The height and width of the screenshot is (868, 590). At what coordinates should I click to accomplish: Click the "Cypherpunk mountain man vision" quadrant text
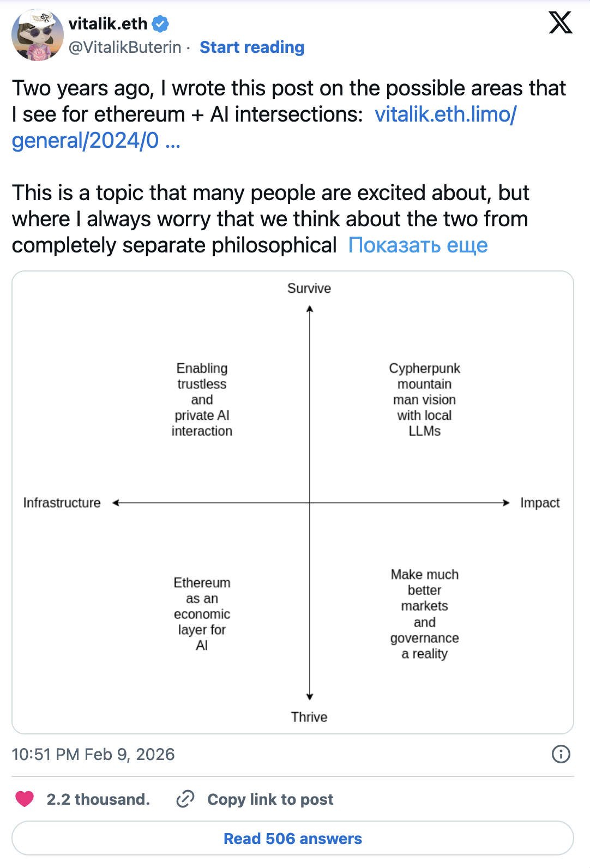pyautogui.click(x=424, y=399)
